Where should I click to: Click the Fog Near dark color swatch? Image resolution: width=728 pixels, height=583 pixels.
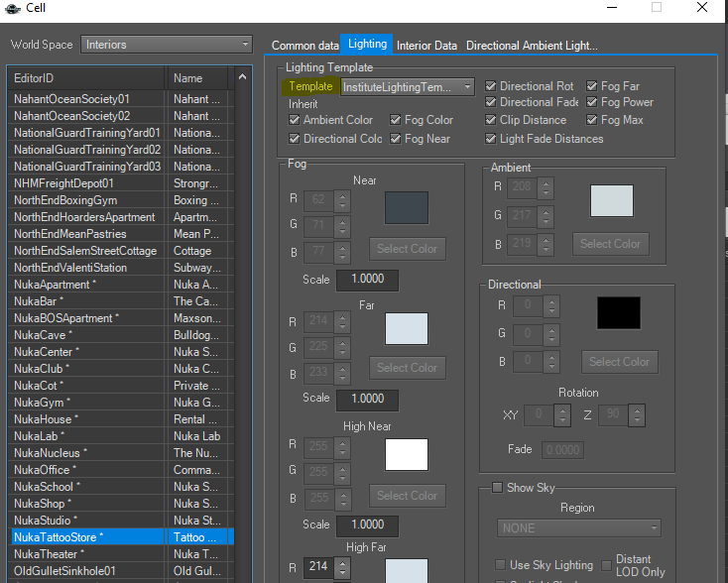[x=407, y=207]
